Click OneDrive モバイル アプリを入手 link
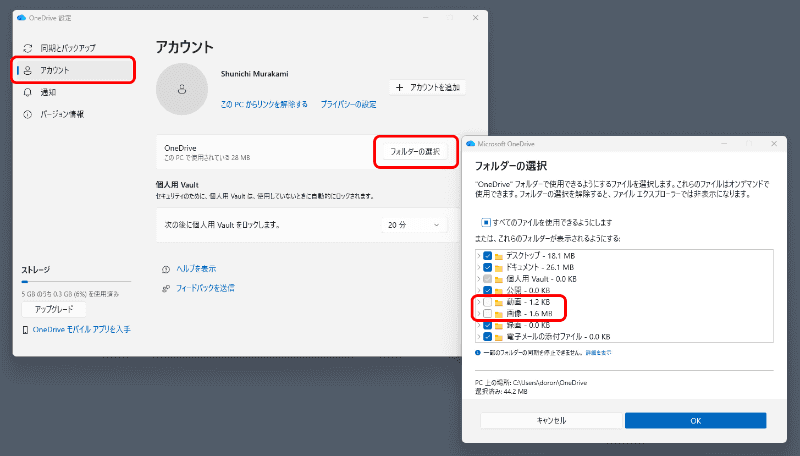800x456 pixels. pyautogui.click(x=82, y=330)
